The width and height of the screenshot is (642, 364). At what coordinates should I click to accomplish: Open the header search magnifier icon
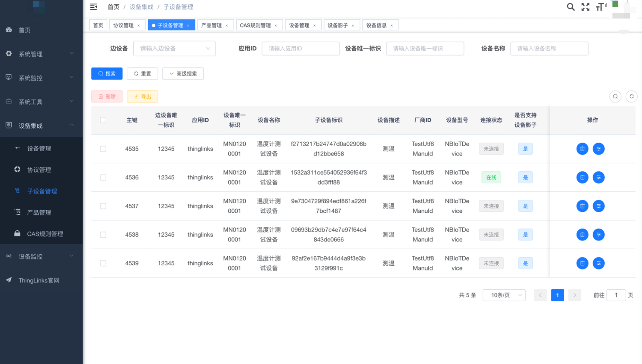tap(570, 7)
